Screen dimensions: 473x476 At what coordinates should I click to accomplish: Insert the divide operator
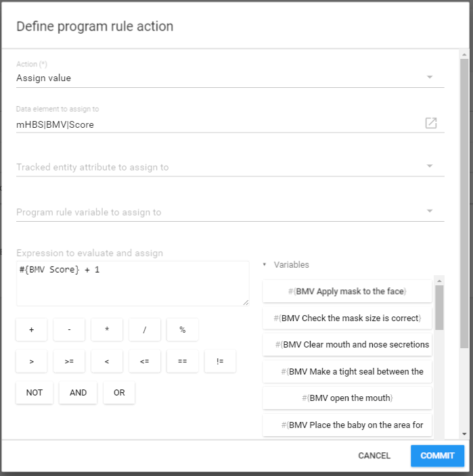point(145,329)
